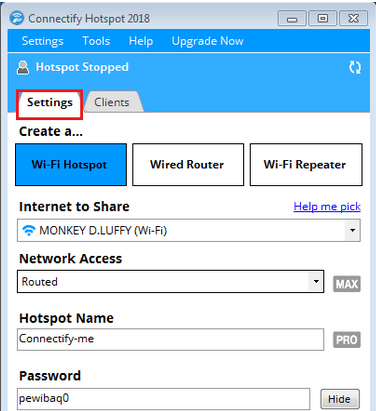Viewport: 376px width, 411px height.
Task: Click the Create a... heading
Action: point(51,132)
